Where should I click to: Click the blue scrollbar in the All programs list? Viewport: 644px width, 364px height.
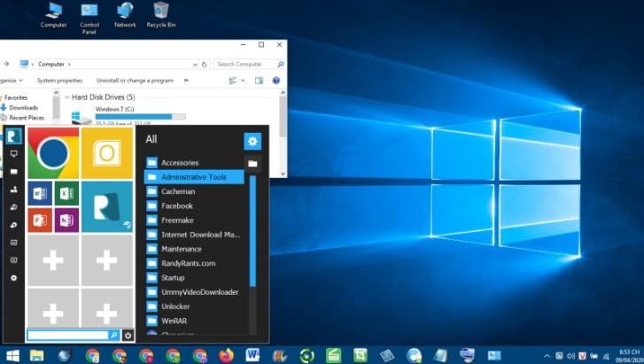(x=252, y=231)
